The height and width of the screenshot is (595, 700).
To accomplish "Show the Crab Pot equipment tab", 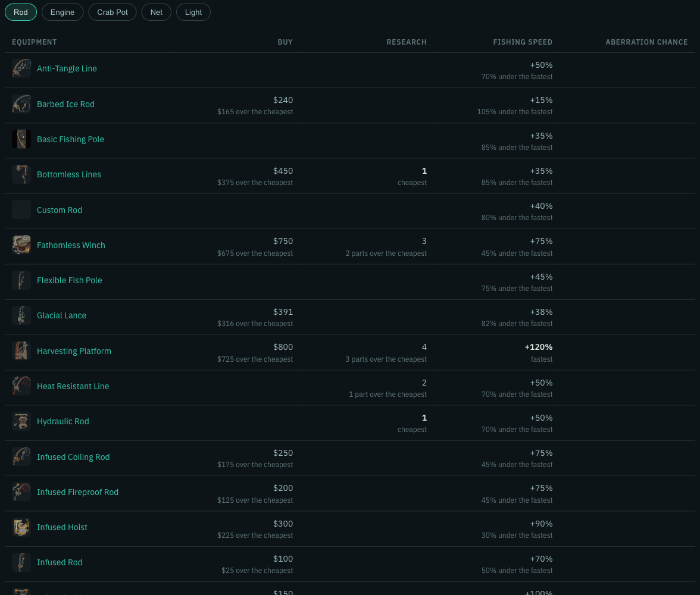I will click(112, 12).
